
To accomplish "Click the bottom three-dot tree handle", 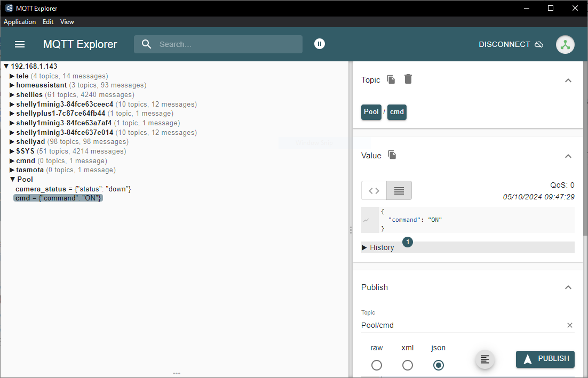I will (x=177, y=374).
